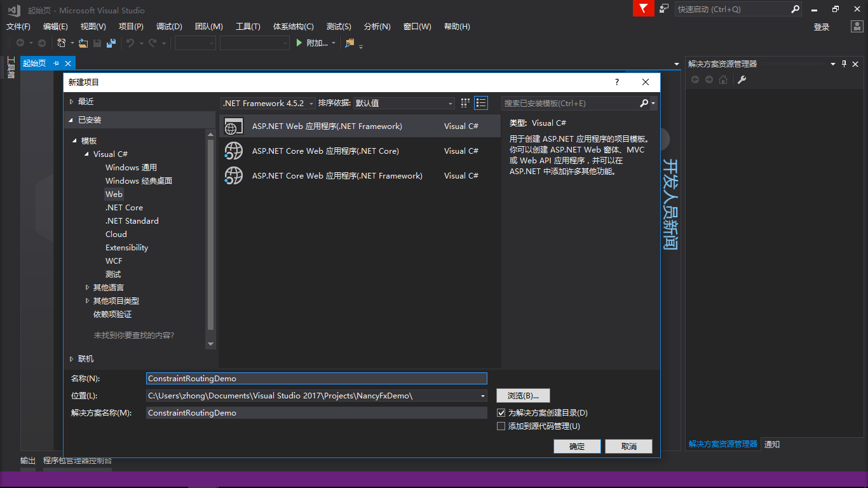The height and width of the screenshot is (488, 868).
Task: Click the green Attach play icon
Action: click(x=300, y=43)
